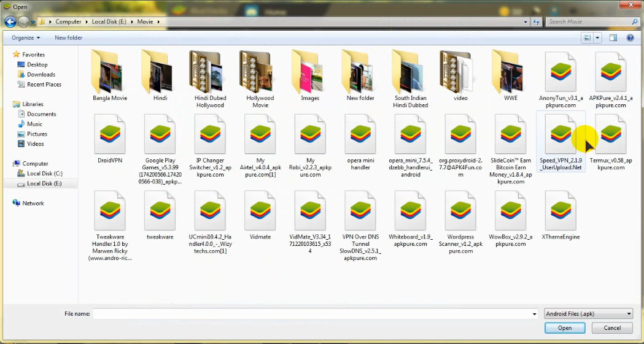Click the Cancel button
This screenshot has width=644, height=344.
612,327
